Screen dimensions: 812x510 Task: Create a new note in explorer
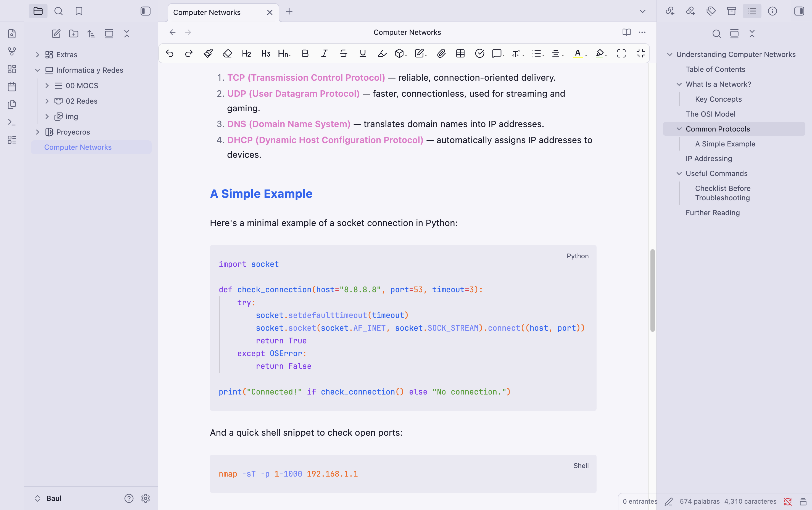tap(56, 34)
